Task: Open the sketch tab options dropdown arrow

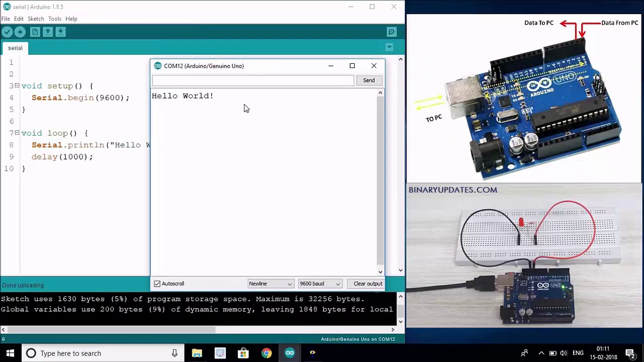Action: (x=389, y=47)
